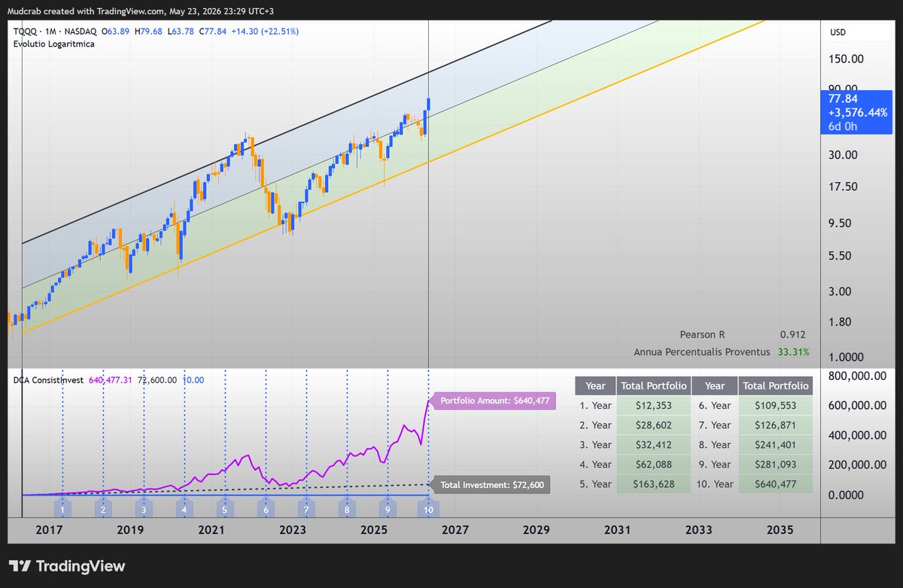Click the Pearson R value 0.912
The width and height of the screenshot is (903, 588).
click(792, 335)
